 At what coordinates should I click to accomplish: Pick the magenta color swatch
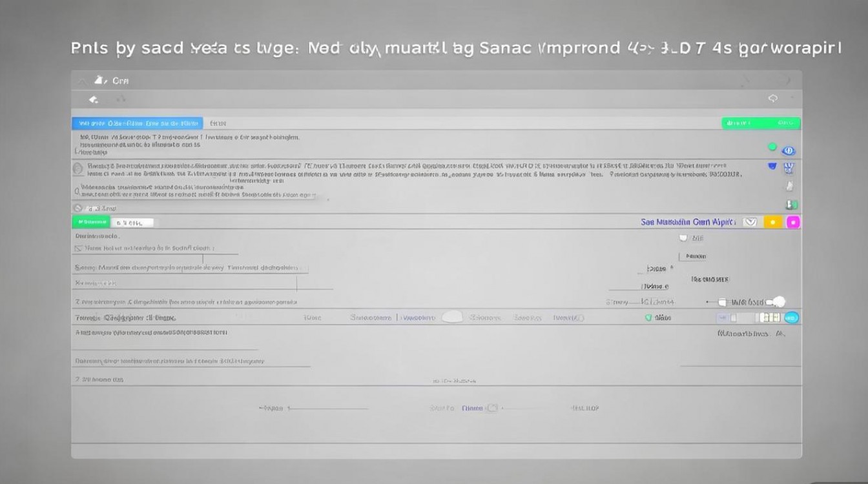click(792, 222)
